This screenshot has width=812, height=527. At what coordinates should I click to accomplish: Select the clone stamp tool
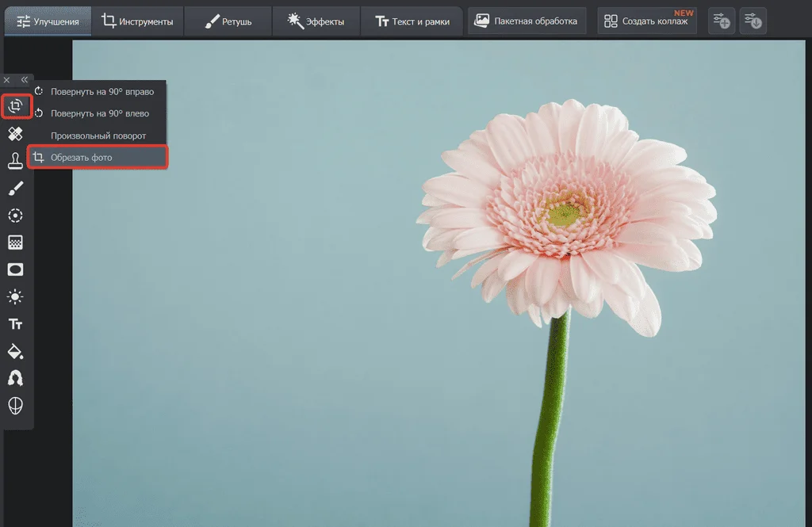click(x=16, y=161)
